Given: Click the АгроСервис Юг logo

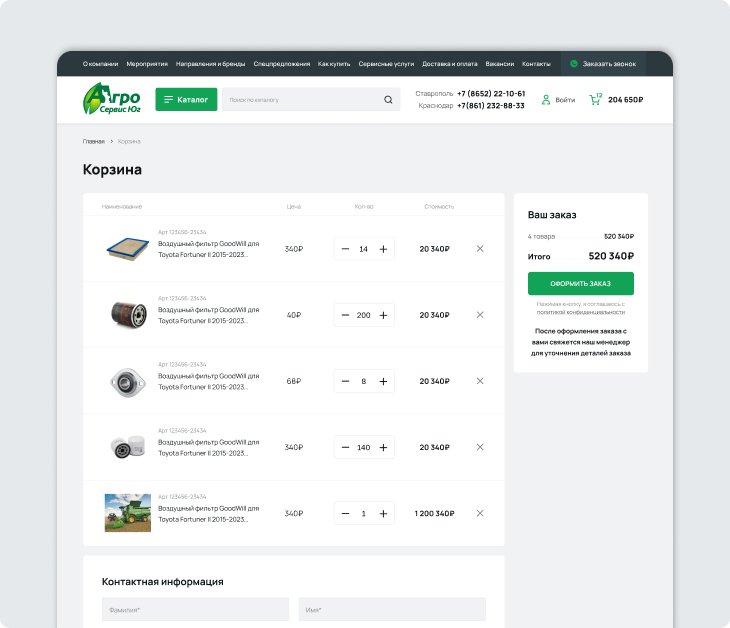Looking at the screenshot, I should [112, 99].
